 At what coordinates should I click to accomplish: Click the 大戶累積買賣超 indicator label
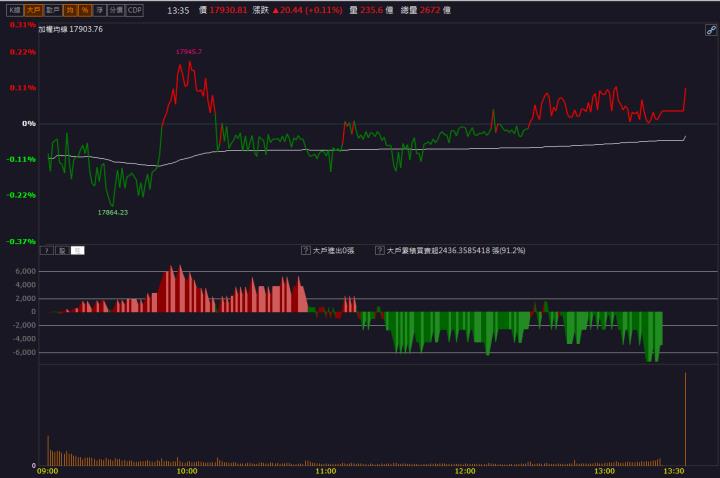[414, 251]
